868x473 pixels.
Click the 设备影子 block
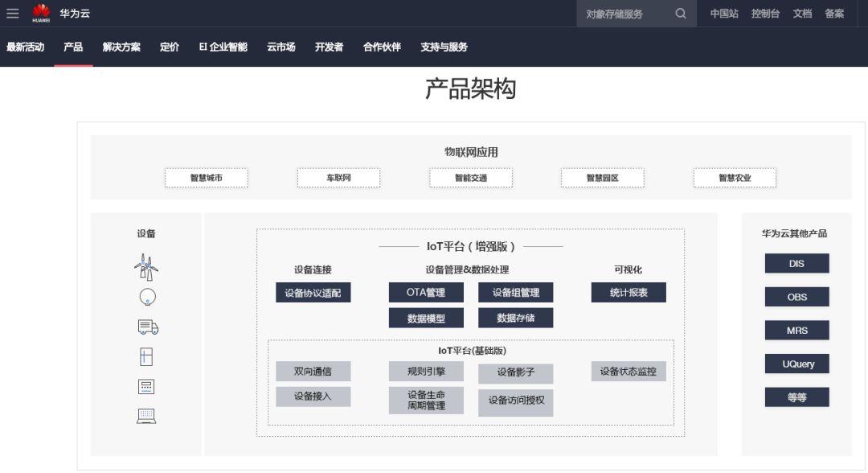point(516,373)
